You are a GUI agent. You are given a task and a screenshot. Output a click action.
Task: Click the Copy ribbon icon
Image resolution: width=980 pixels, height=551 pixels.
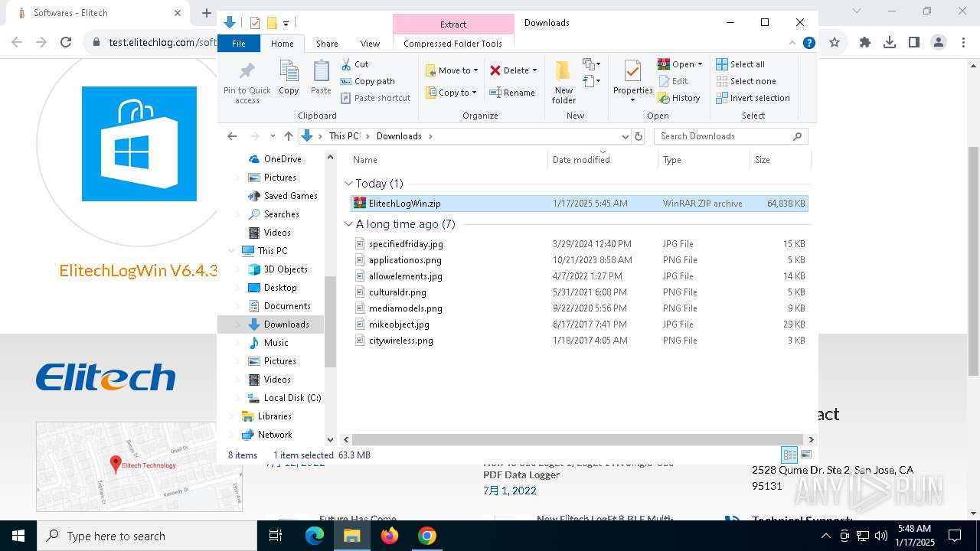click(x=289, y=78)
